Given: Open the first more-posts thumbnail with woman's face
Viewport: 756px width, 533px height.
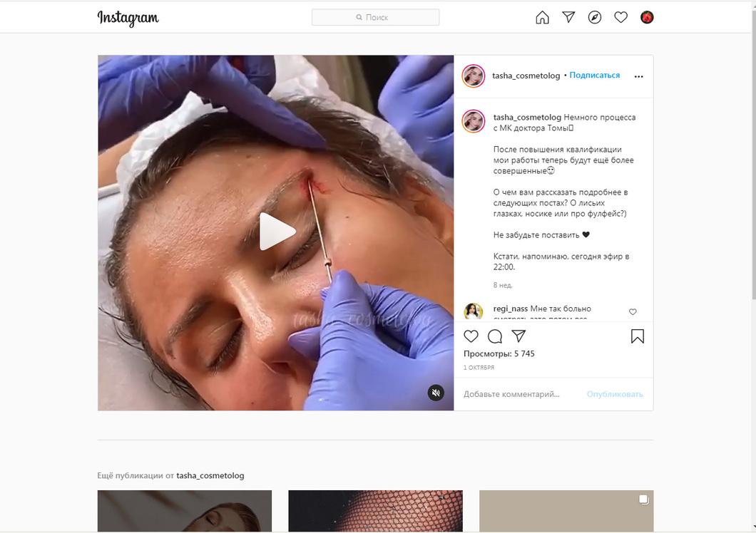Looking at the screenshot, I should (185, 511).
